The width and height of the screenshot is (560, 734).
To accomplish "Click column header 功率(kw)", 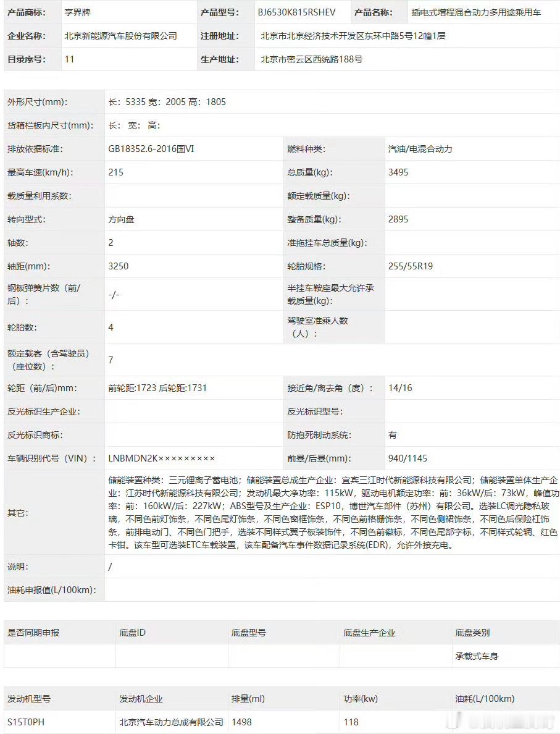I will coord(361,699).
